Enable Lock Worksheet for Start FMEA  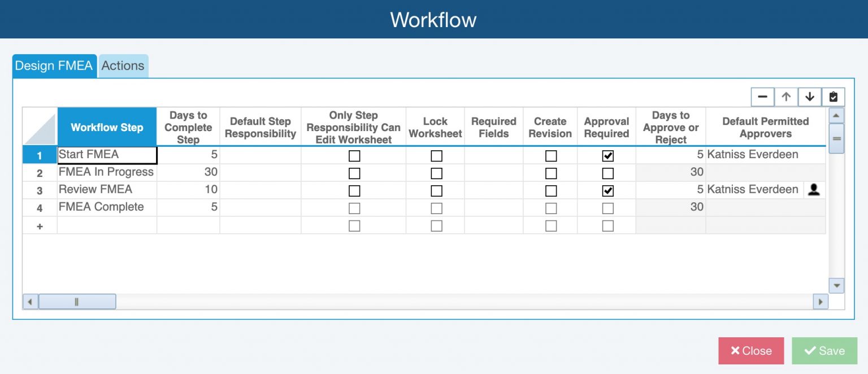pos(435,155)
